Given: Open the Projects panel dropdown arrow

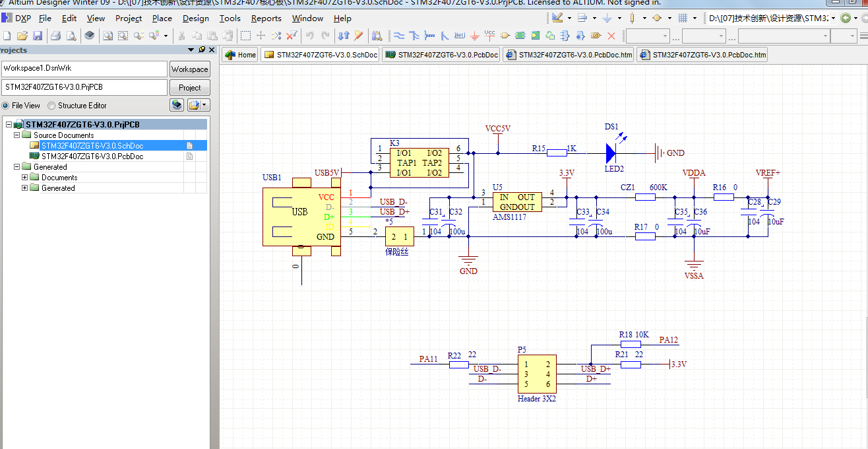Looking at the screenshot, I should pyautogui.click(x=191, y=50).
